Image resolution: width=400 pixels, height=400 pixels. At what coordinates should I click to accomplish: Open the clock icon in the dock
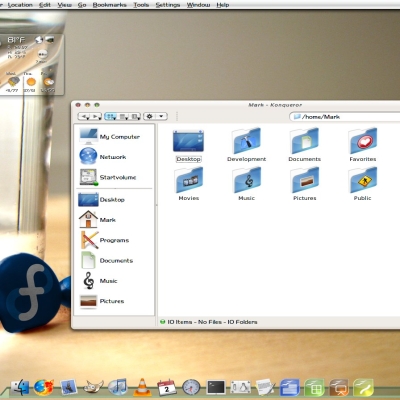(x=191, y=387)
